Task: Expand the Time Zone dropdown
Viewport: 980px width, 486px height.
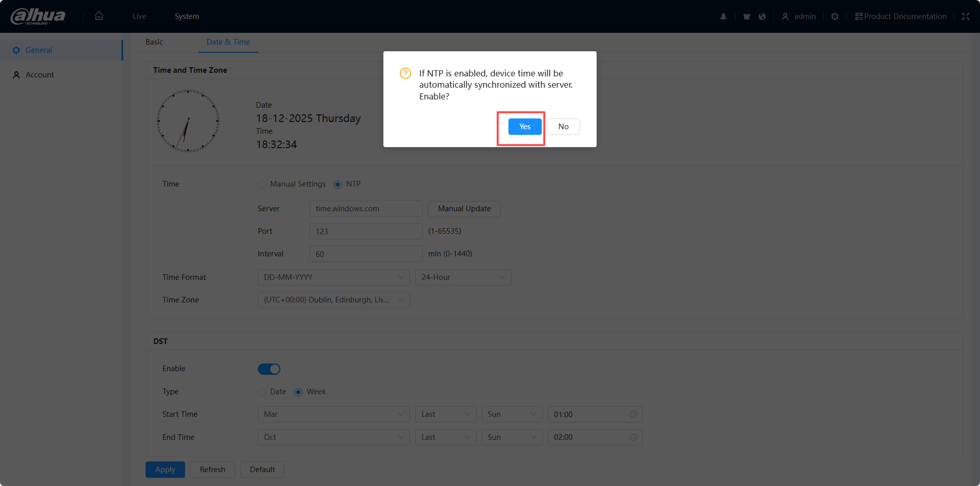Action: pyautogui.click(x=333, y=300)
